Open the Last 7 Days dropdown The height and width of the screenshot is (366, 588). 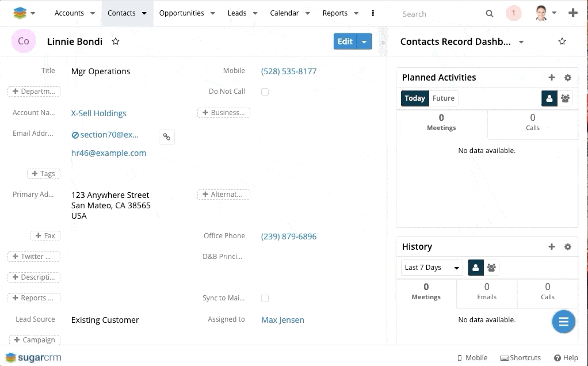(x=432, y=268)
